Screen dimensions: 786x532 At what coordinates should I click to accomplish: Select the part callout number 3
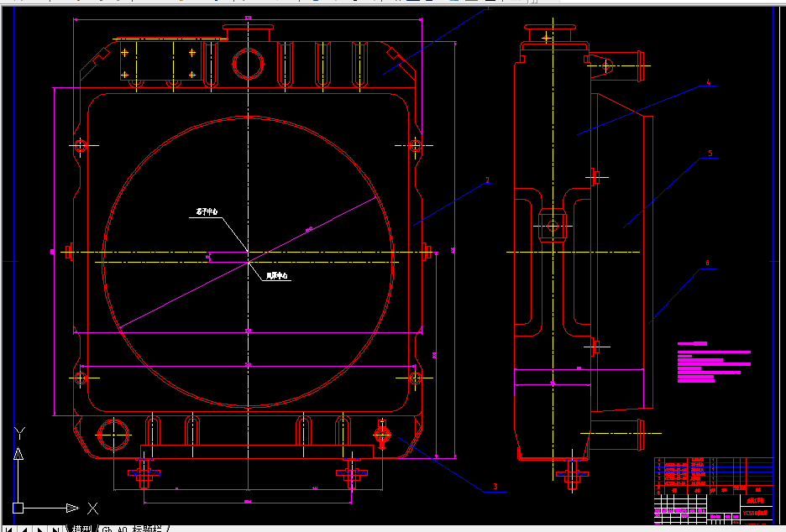tap(495, 486)
